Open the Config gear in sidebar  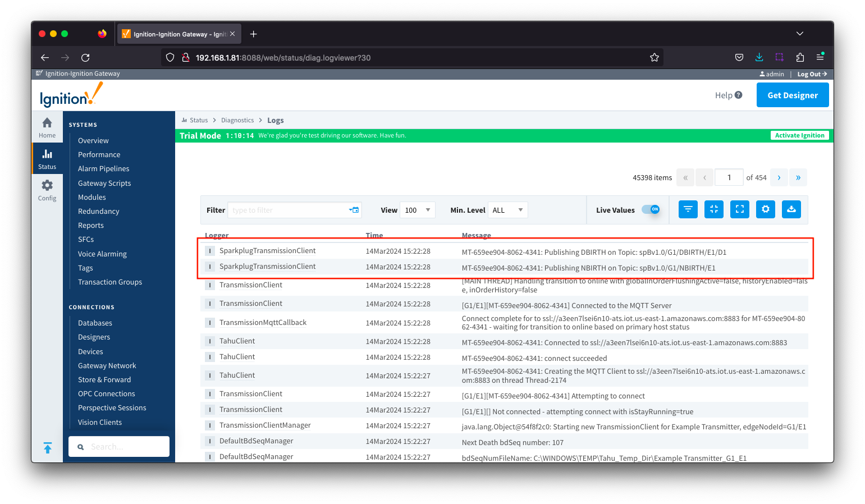click(x=47, y=190)
